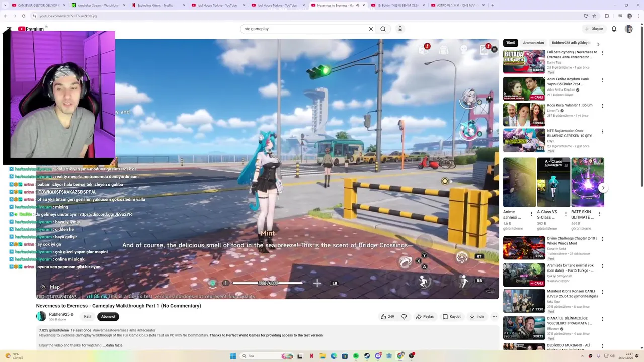The width and height of the screenshot is (644, 362).
Task: Select the Tümü filter chip
Action: [x=511, y=43]
